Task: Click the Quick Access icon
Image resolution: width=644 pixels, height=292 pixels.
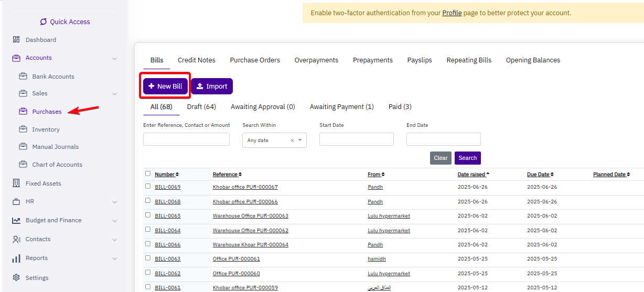Action: coord(44,22)
